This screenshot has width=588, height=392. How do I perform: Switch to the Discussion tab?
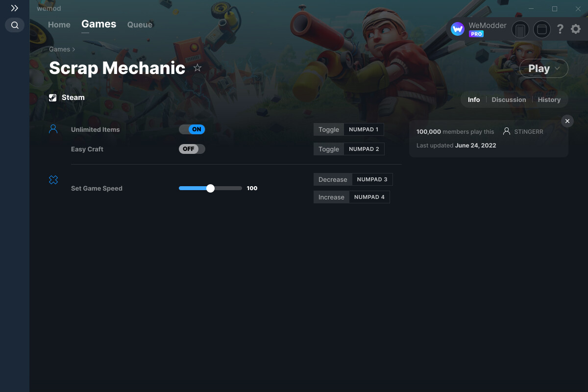(509, 99)
